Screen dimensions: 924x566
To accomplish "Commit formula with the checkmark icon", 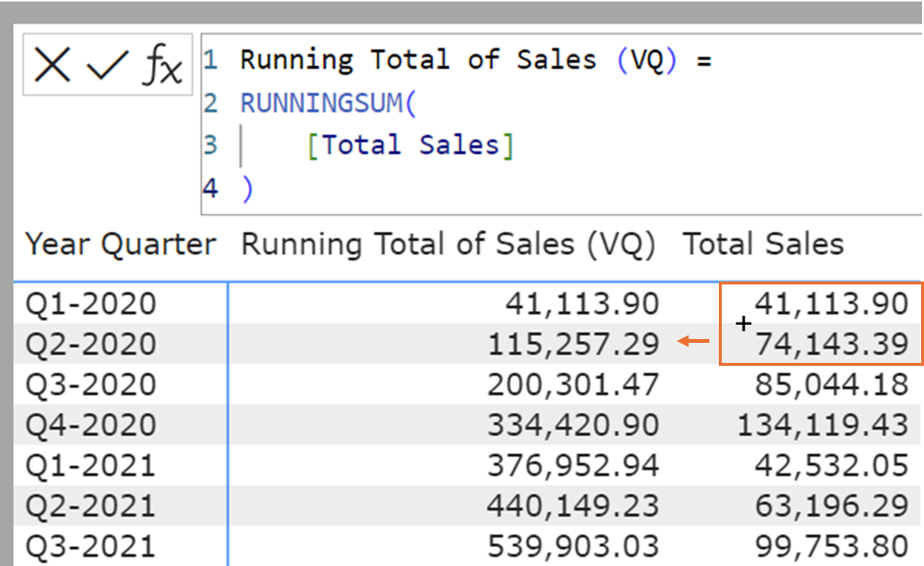I will click(107, 66).
